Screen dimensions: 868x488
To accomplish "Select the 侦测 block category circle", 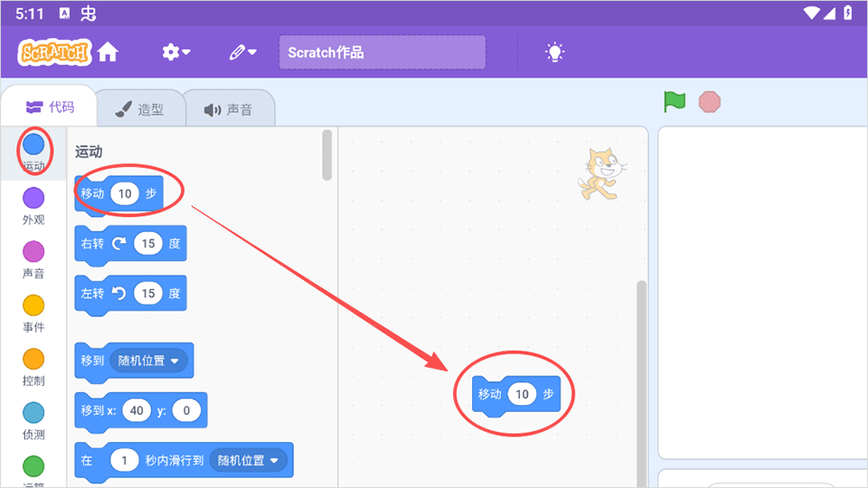I will (x=33, y=413).
